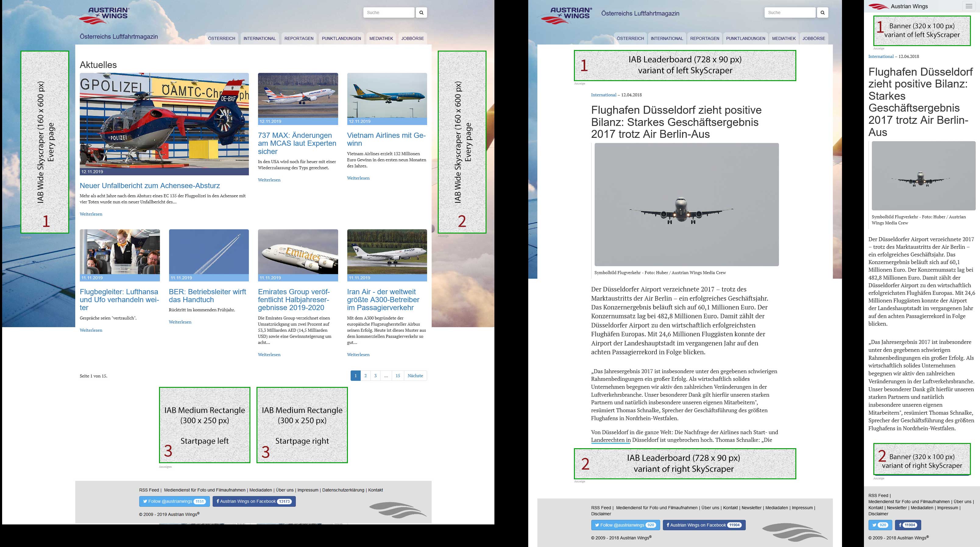This screenshot has height=547, width=980.
Task: Go to pagination page 3
Action: tap(376, 376)
